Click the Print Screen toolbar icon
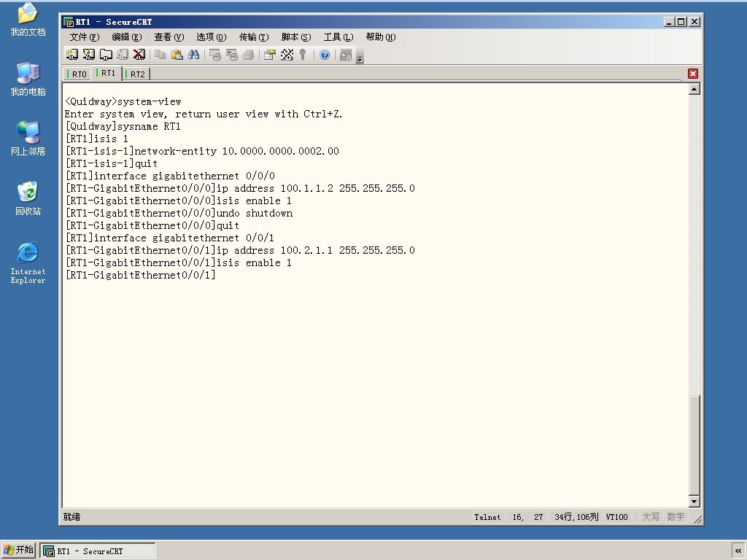 pos(215,55)
